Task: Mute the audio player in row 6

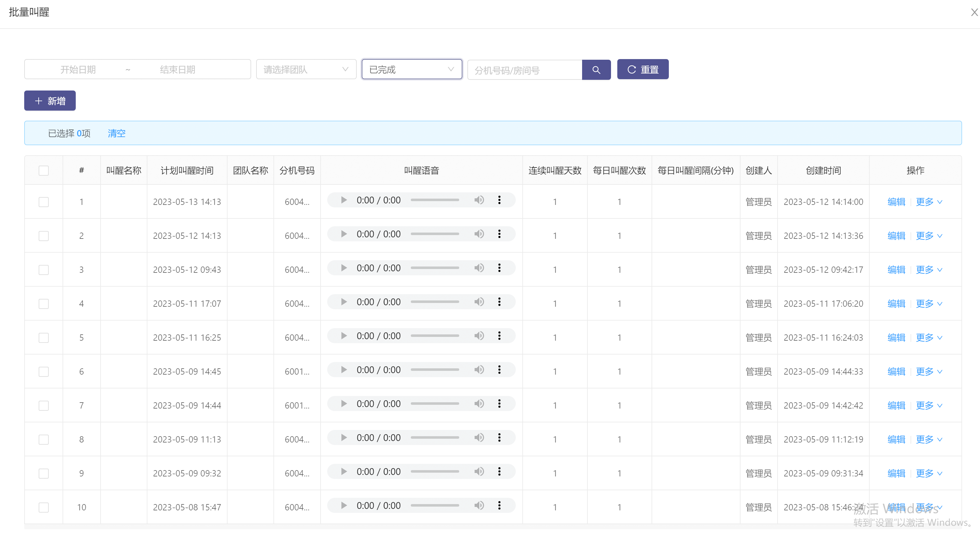Action: [x=479, y=370]
